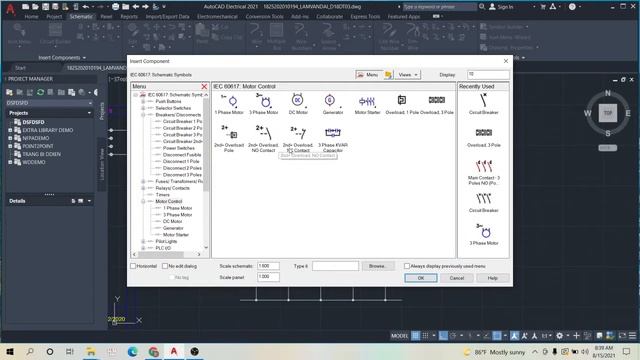The image size is (640, 360).
Task: Enable the Horizontal checkbox
Action: pyautogui.click(x=133, y=266)
